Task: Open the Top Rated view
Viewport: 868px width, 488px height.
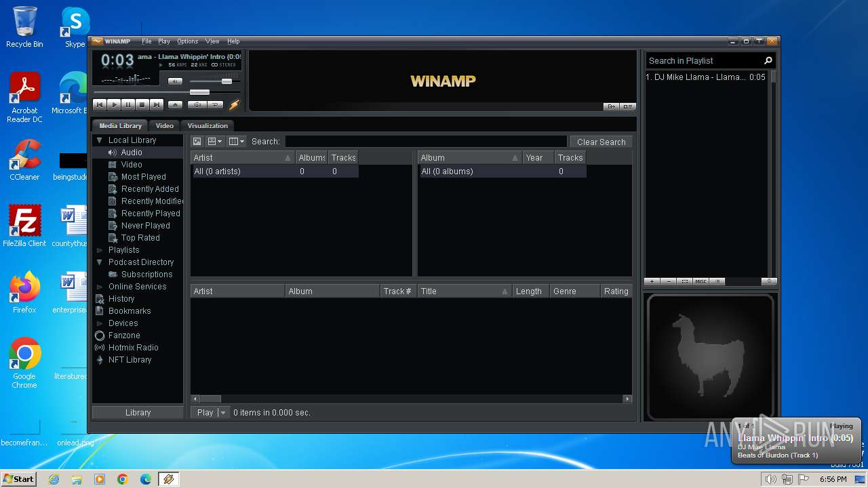Action: 140,238
